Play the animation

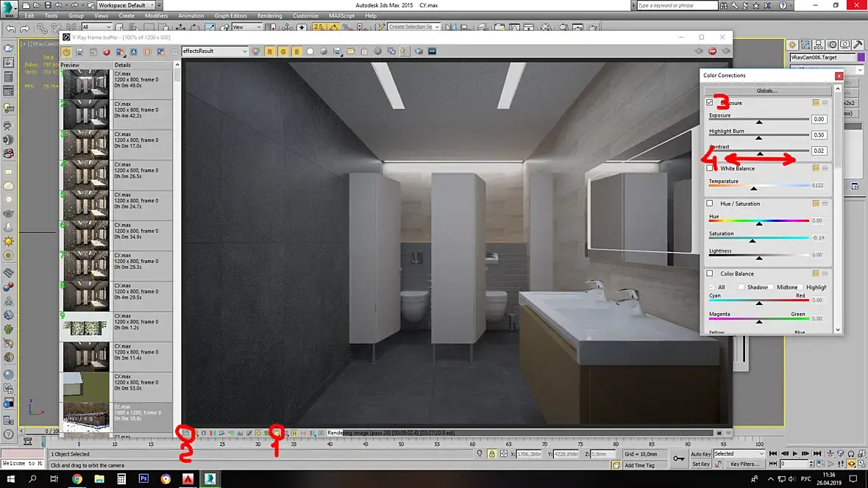pos(795,453)
